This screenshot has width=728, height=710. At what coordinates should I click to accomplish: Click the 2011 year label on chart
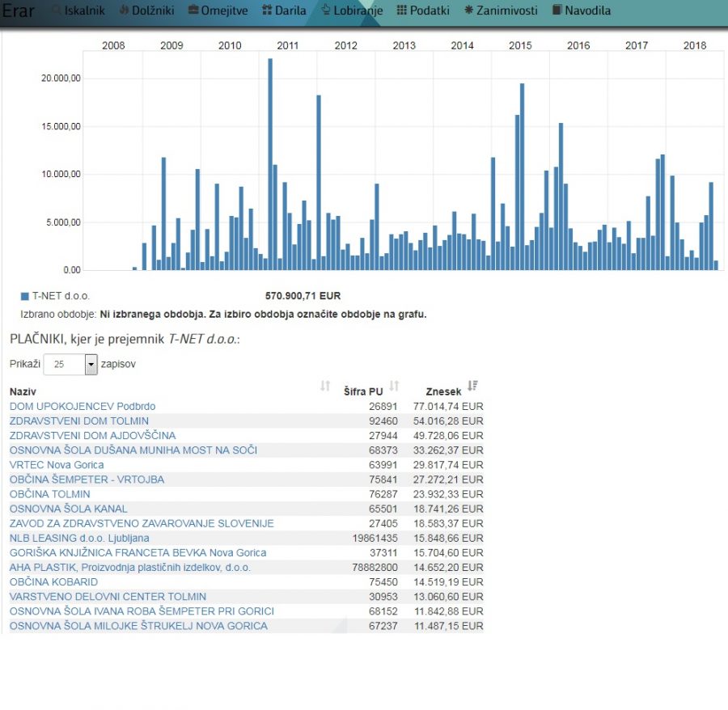288,45
